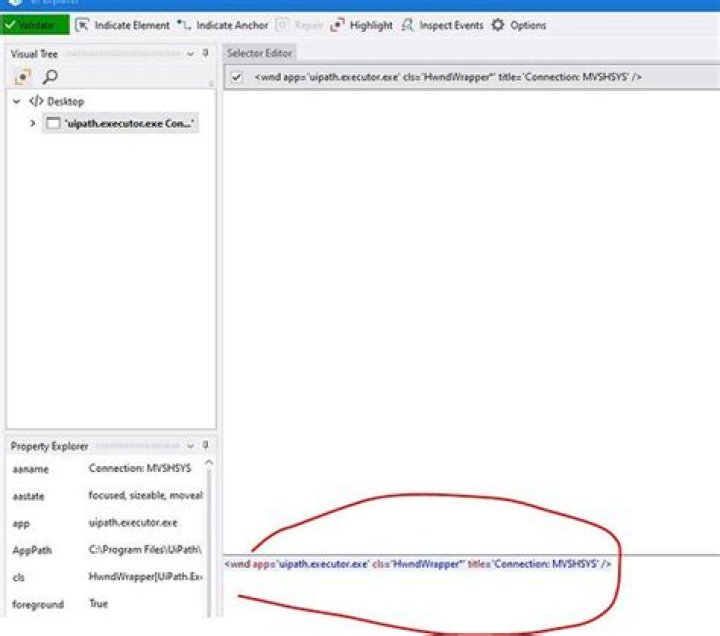
Task: Uncheck the wnd selector row checkbox
Action: (x=236, y=77)
